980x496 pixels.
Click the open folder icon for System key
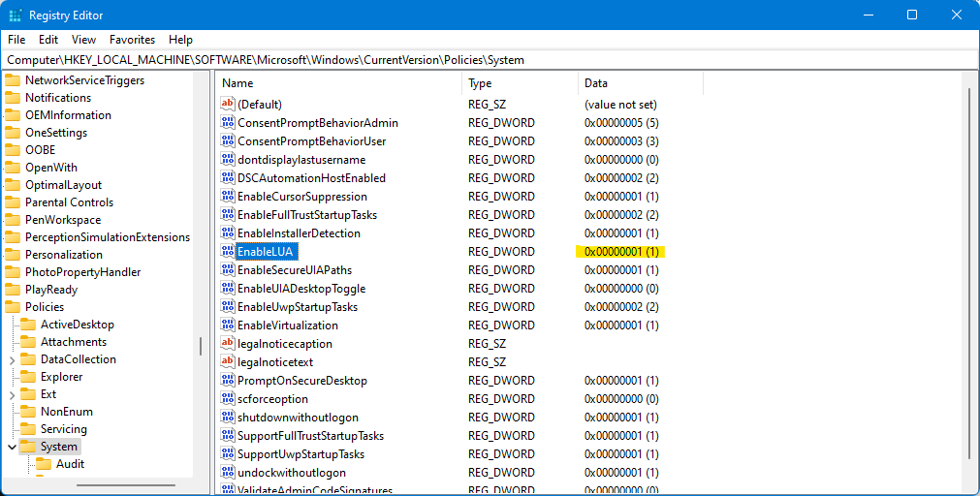coord(28,447)
